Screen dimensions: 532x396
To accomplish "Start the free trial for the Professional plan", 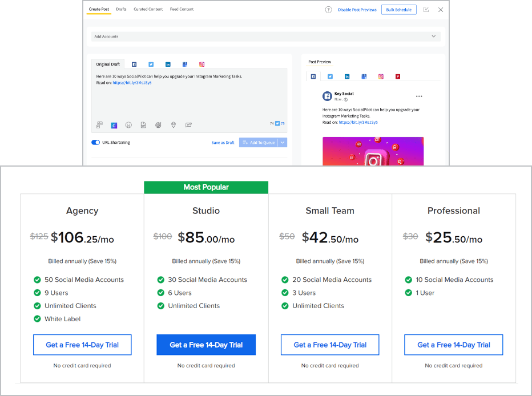I will pos(454,345).
